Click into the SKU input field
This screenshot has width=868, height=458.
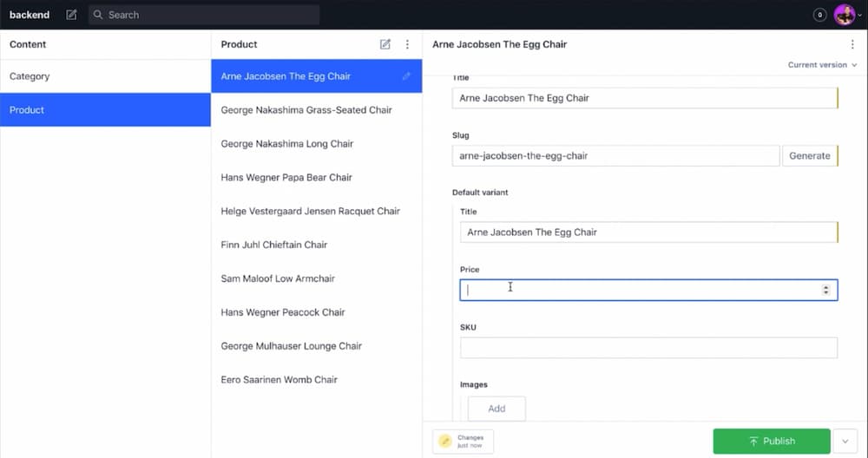point(648,348)
